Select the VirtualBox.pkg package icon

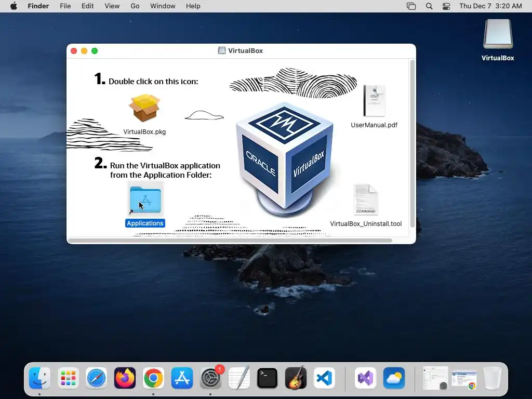[144, 108]
